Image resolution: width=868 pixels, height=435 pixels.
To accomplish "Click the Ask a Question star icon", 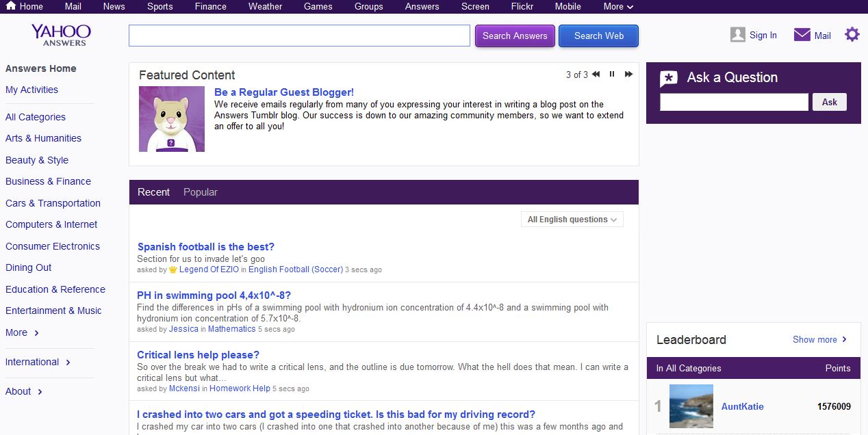I will pyautogui.click(x=669, y=79).
